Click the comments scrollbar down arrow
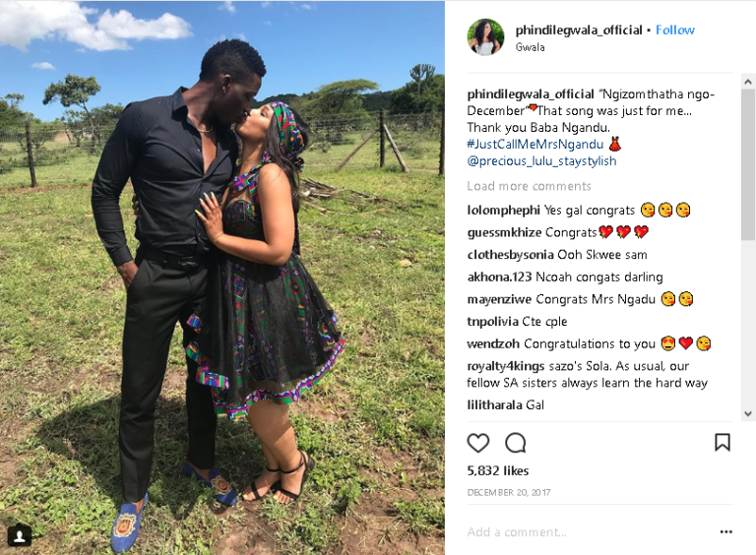This screenshot has width=756, height=555. click(x=748, y=413)
